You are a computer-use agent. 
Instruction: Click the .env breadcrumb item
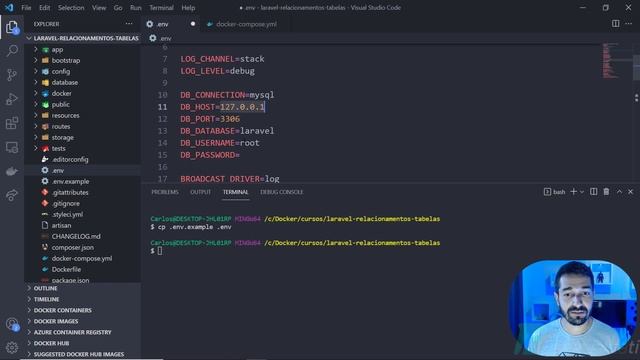point(161,38)
